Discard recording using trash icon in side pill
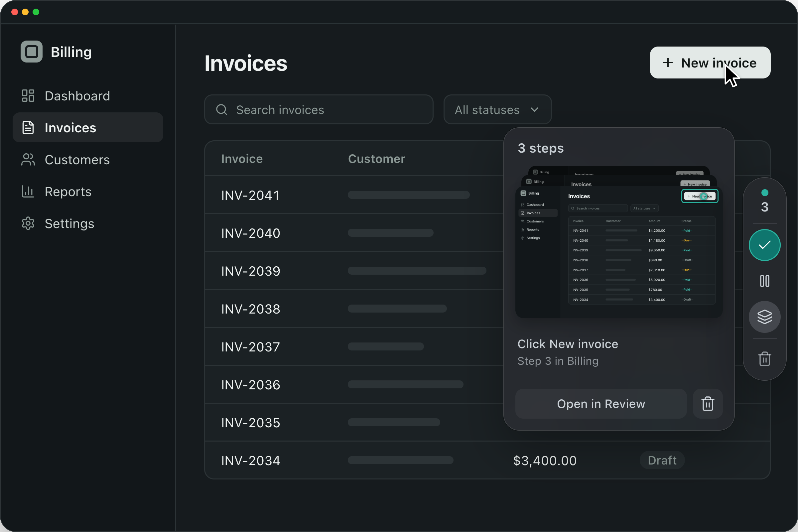 [x=764, y=359]
